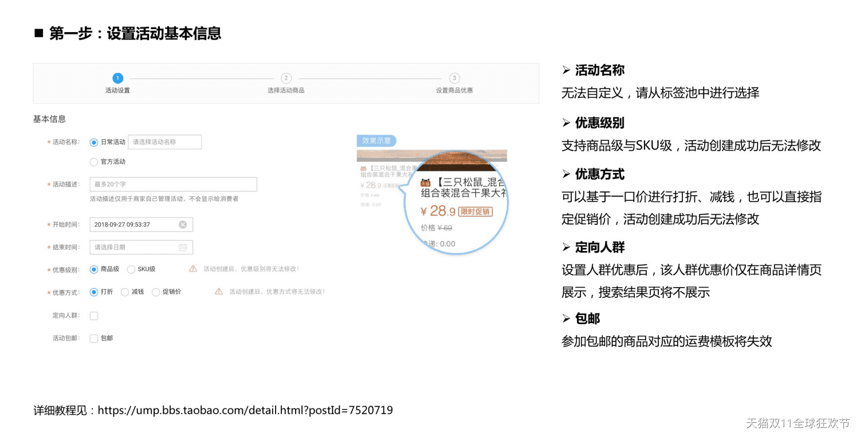
Task: Tick the 包邮 free shipping checkbox
Action: [x=94, y=338]
